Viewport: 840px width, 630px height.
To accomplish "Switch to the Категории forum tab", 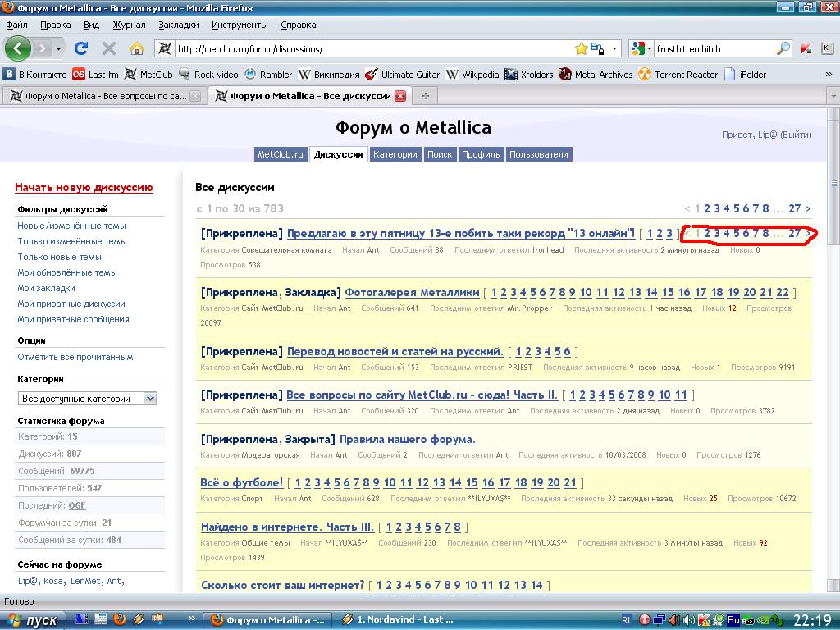I will pos(395,154).
